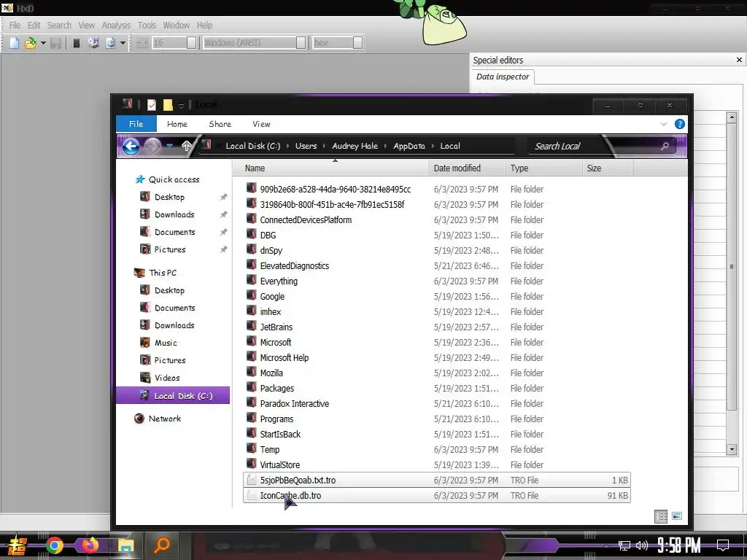Select the Paradox Interactive folder
Image resolution: width=747 pixels, height=560 pixels.
pyautogui.click(x=295, y=404)
